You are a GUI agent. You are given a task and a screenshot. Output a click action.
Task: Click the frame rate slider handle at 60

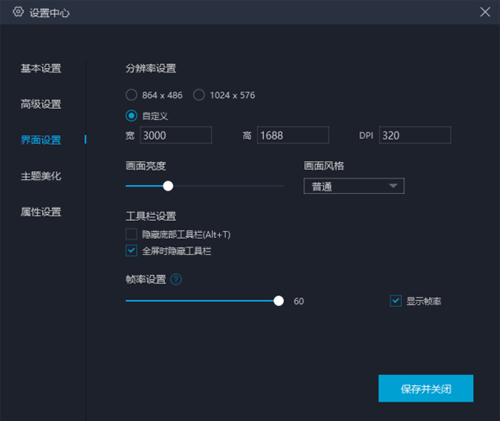(278, 301)
